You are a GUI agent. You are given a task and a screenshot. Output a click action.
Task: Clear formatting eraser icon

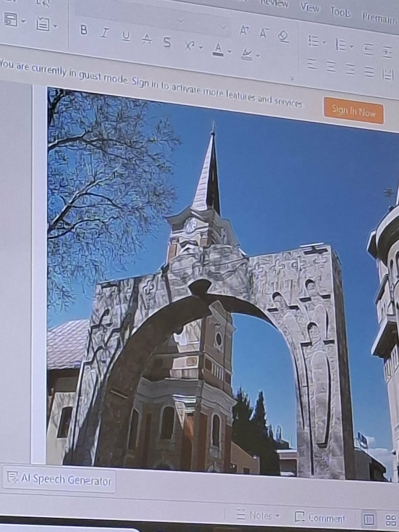pyautogui.click(x=283, y=36)
